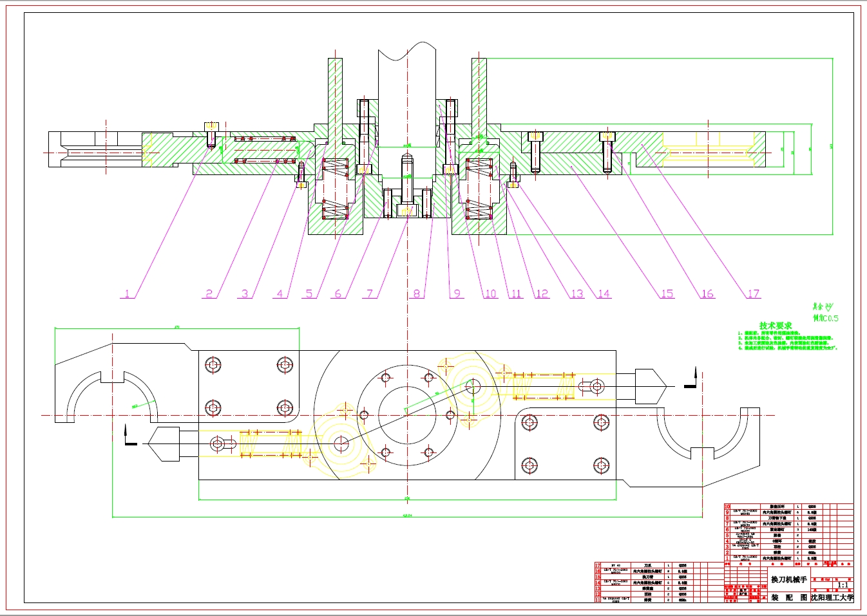Click row number 1 in upper parts list
The image size is (867, 616).
pyautogui.click(x=728, y=559)
